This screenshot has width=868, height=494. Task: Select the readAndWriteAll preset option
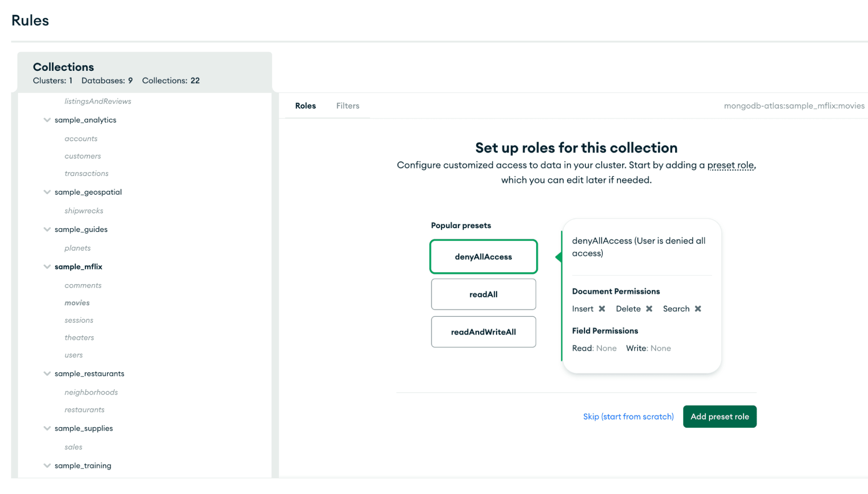click(x=483, y=332)
